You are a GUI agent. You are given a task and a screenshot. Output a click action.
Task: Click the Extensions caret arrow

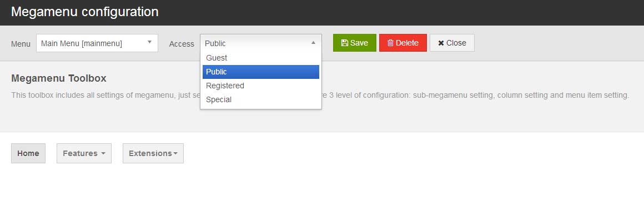(175, 153)
